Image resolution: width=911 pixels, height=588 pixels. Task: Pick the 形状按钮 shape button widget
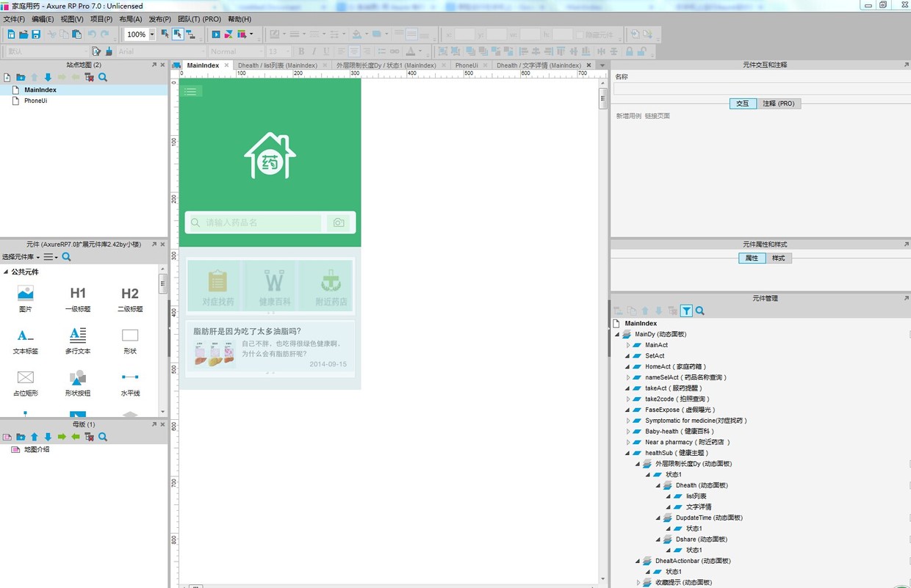pyautogui.click(x=78, y=383)
